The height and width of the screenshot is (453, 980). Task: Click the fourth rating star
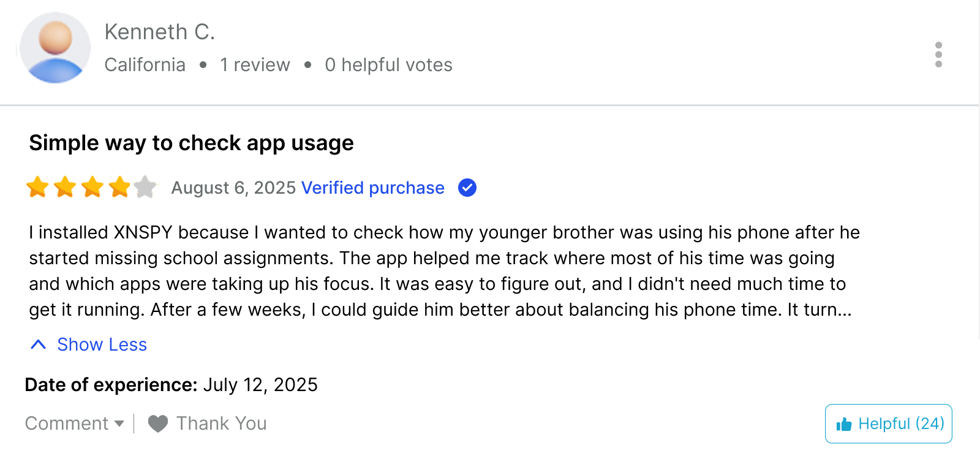pos(119,187)
